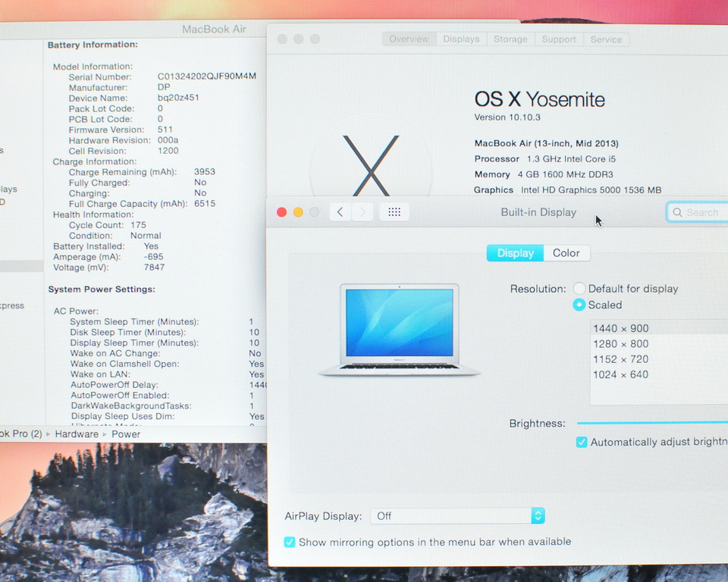Click highlighted sidebar item in System Information
The image size is (728, 582).
[21, 266]
